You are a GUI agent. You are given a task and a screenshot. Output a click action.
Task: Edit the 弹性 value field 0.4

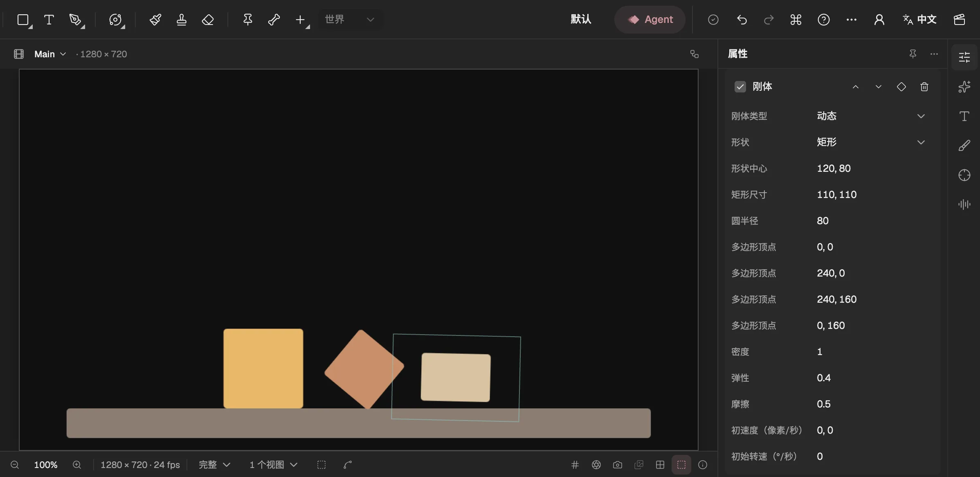[x=871, y=378]
